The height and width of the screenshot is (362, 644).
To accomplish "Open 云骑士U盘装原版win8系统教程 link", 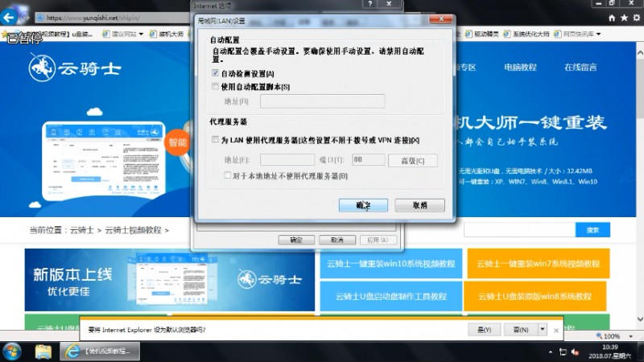I will (x=535, y=296).
